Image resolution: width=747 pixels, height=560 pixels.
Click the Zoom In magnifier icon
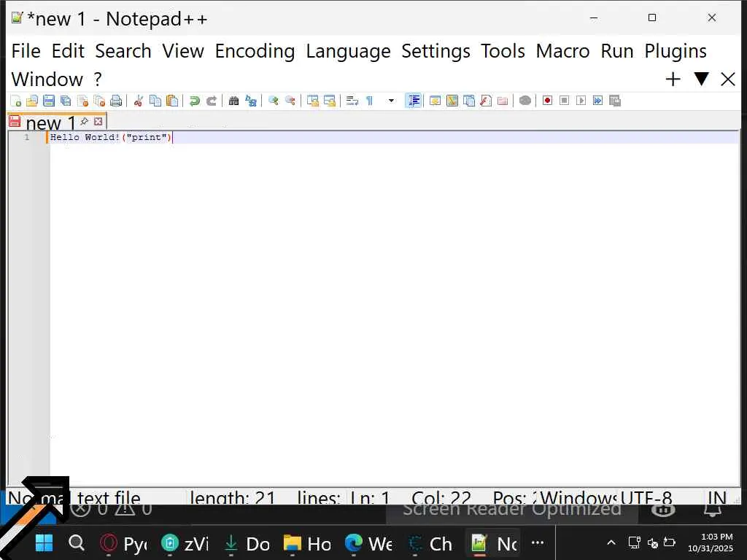273,101
